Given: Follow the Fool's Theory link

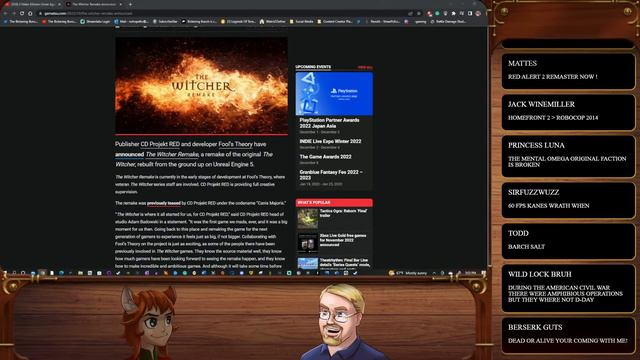Looking at the screenshot, I should tap(236, 144).
